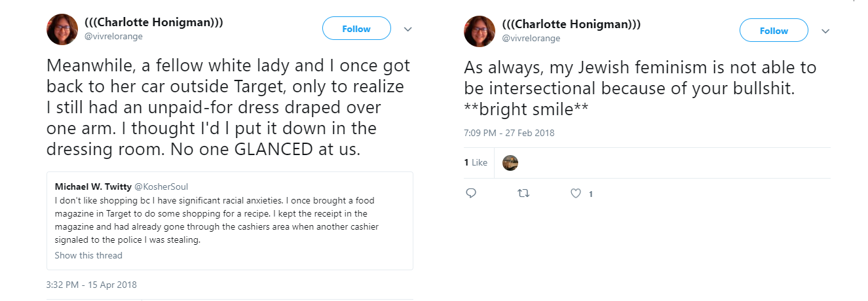Image resolution: width=868 pixels, height=301 pixels.
Task: Click the retweet icon under the right tweet
Action: [x=523, y=194]
